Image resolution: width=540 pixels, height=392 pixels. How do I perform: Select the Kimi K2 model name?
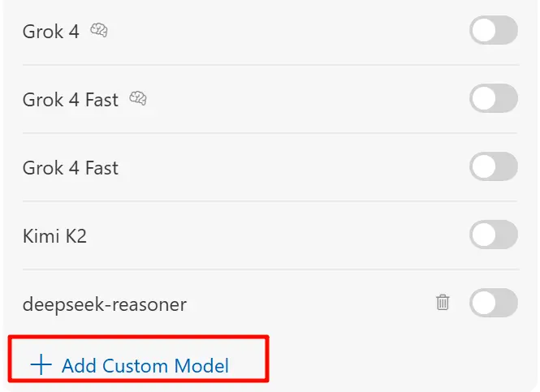tap(54, 236)
